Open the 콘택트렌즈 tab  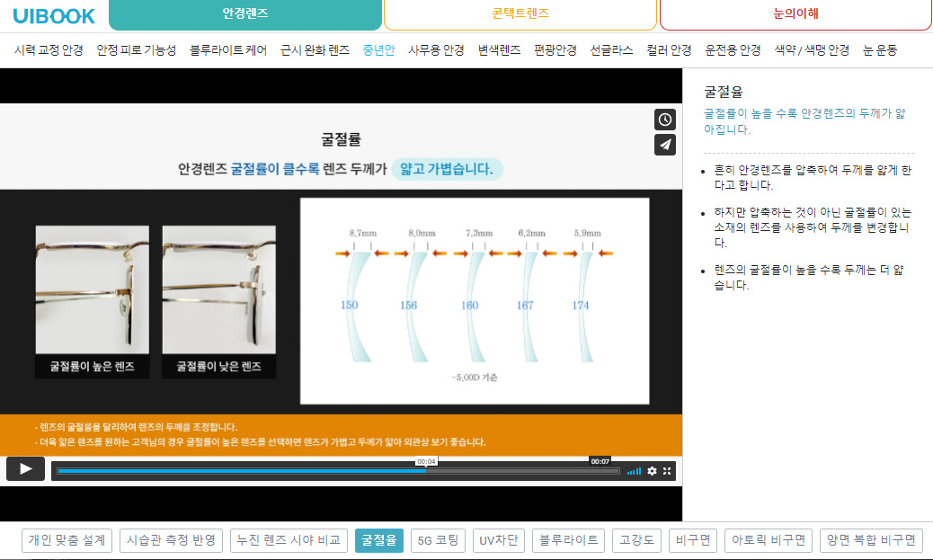[520, 14]
